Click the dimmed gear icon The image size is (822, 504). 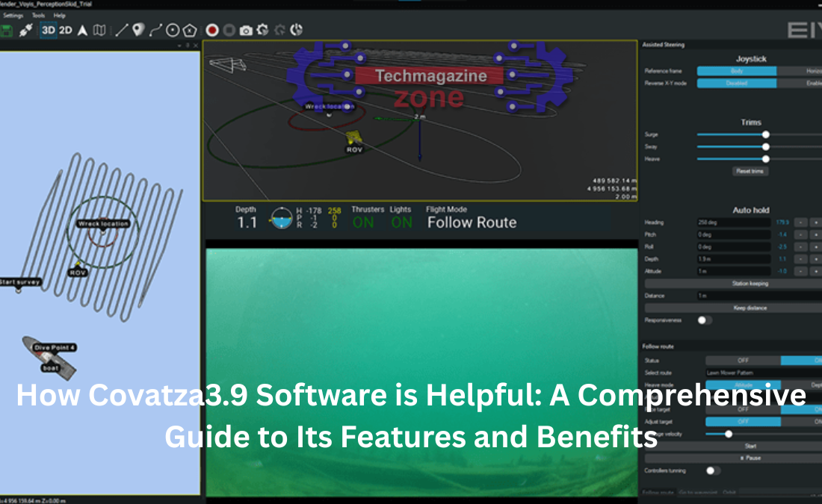pyautogui.click(x=280, y=31)
